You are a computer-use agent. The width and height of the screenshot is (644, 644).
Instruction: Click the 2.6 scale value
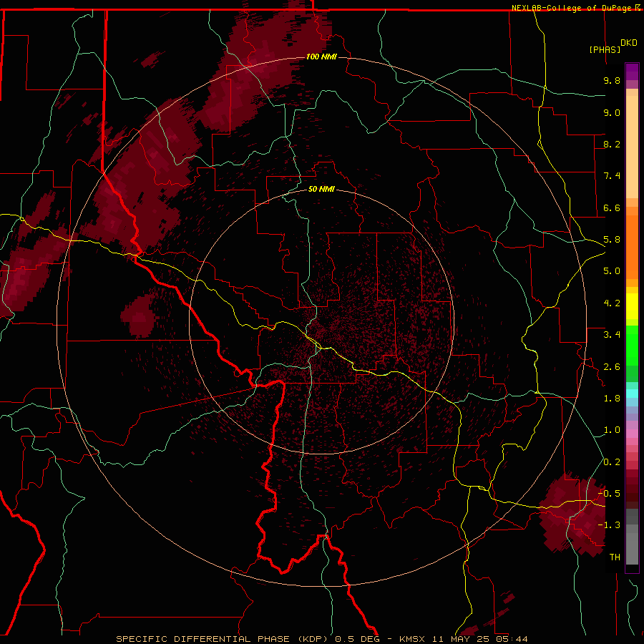[x=612, y=367]
